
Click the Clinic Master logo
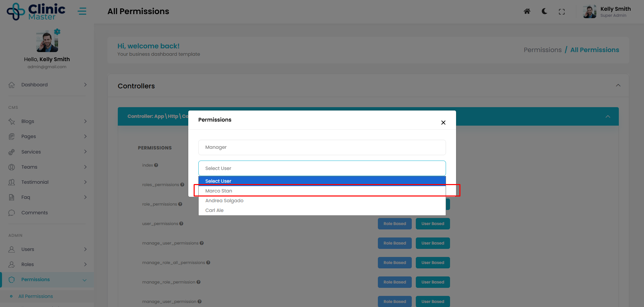click(36, 11)
